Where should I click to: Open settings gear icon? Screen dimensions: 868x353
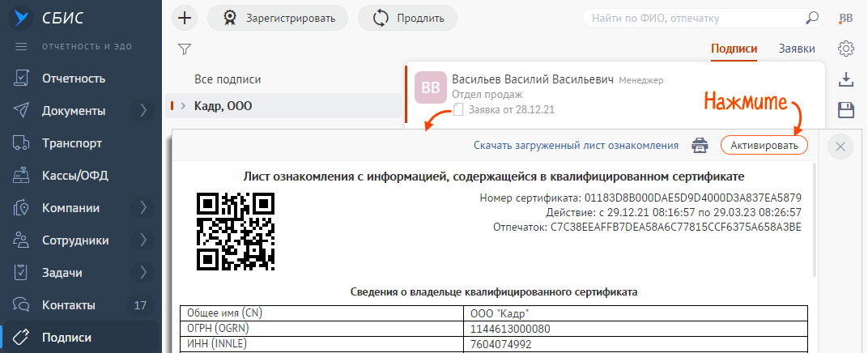click(x=846, y=49)
